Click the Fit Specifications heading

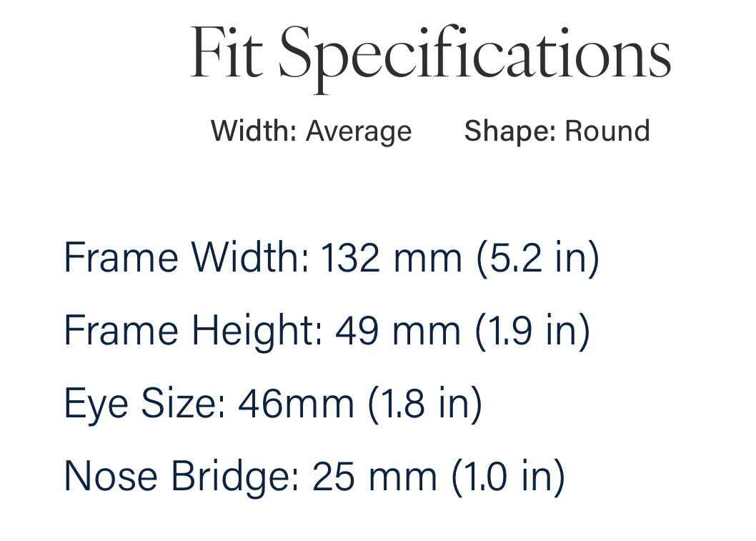click(431, 58)
